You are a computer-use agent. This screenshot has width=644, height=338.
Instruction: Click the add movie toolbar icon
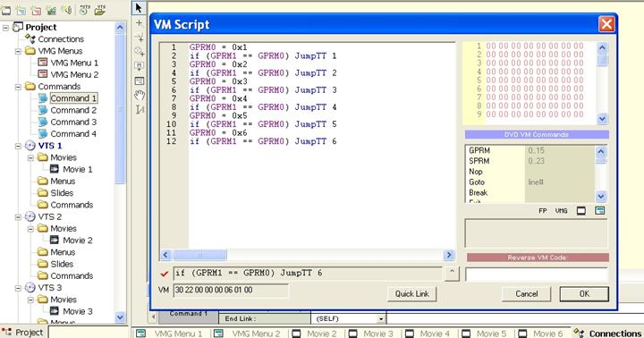coord(5,11)
